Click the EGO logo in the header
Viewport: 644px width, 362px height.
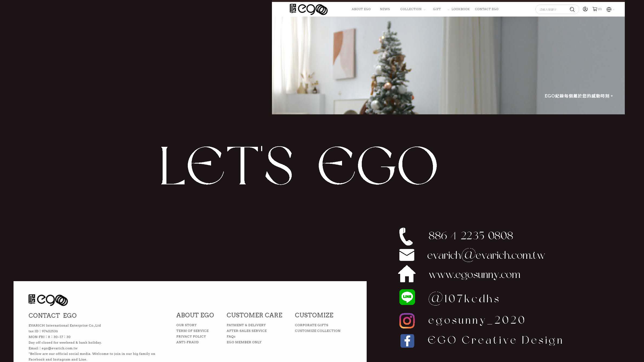click(308, 9)
